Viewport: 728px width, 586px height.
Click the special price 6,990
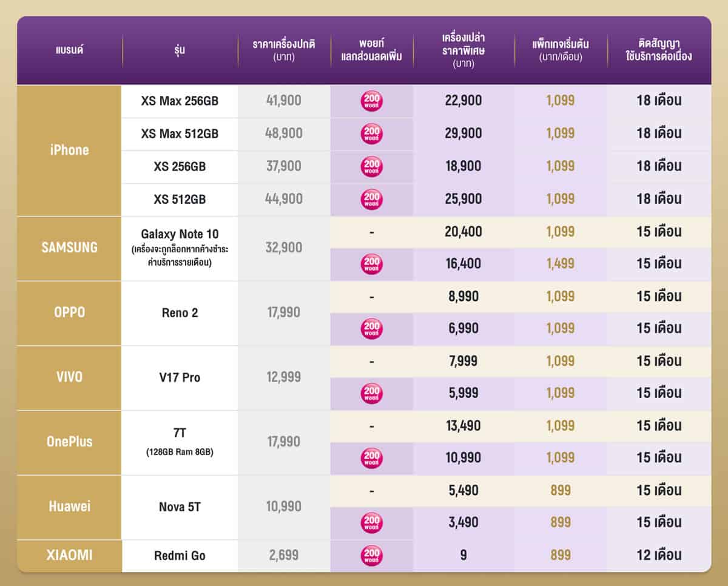(463, 329)
